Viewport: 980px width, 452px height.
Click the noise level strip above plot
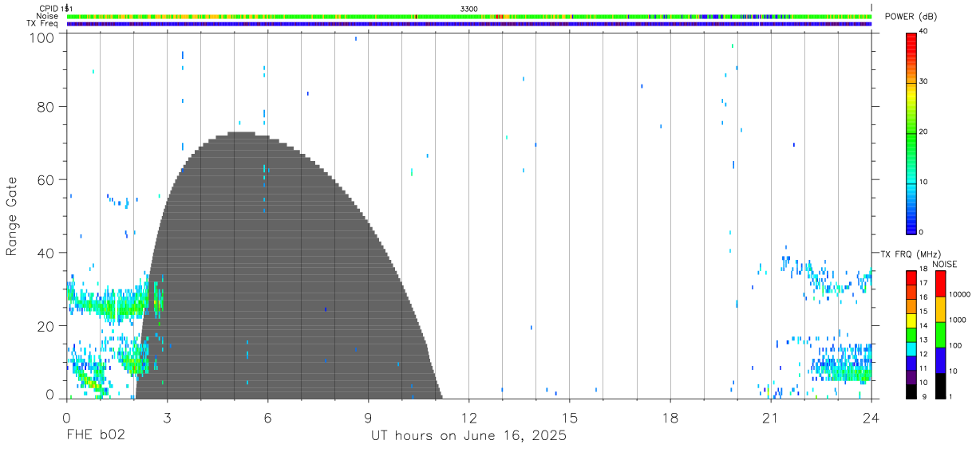pyautogui.click(x=469, y=16)
